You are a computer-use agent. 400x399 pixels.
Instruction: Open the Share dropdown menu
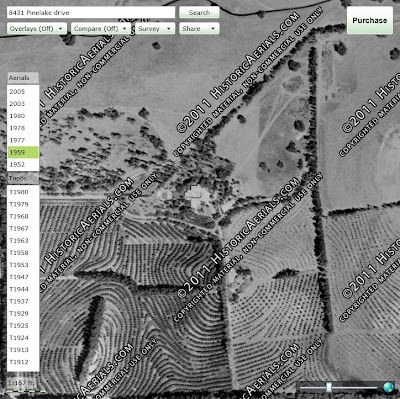199,29
